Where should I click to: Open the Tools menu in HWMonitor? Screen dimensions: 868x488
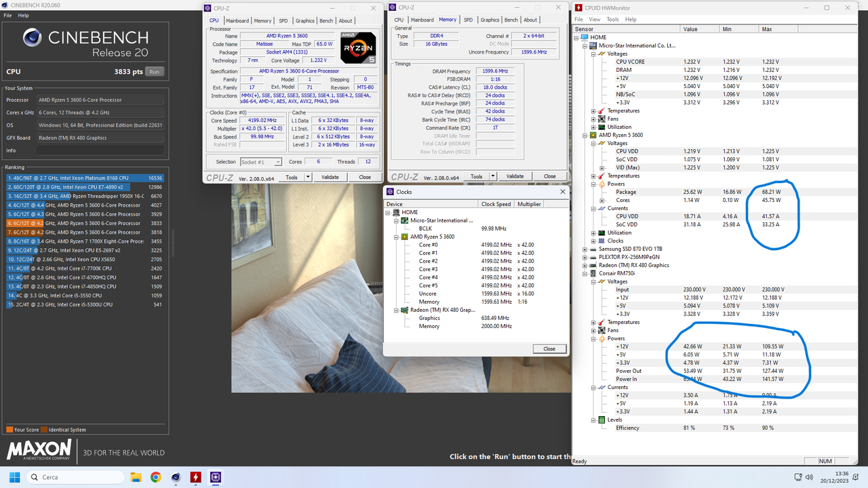click(x=612, y=19)
